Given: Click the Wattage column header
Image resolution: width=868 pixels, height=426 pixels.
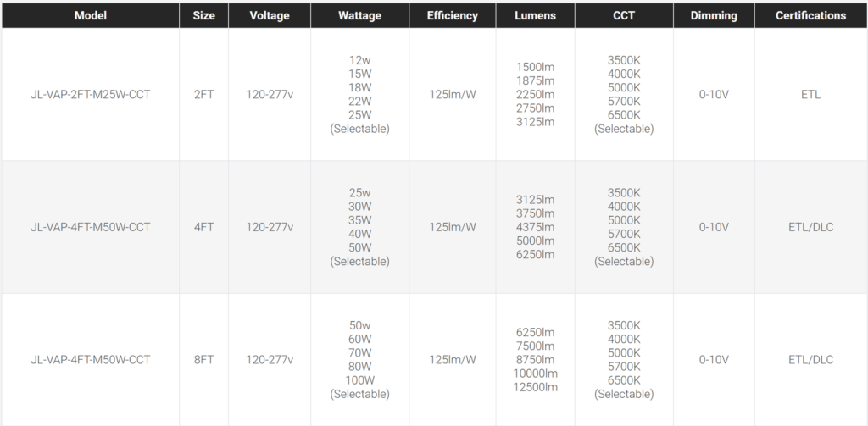Looking at the screenshot, I should [x=359, y=15].
